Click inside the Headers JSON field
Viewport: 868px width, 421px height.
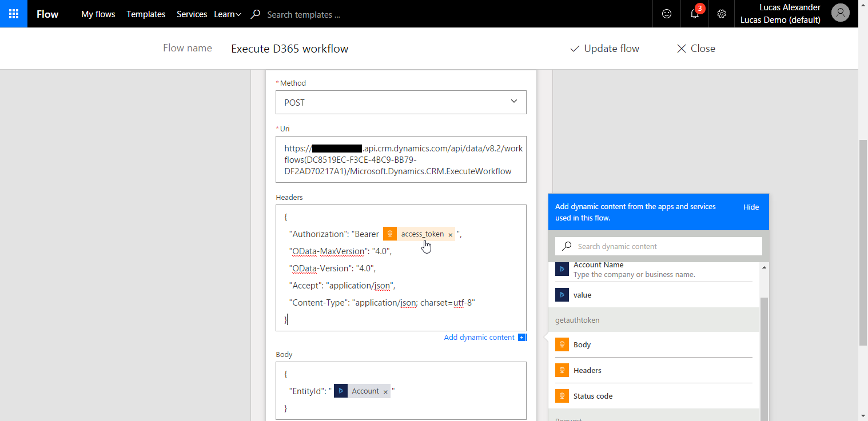(x=401, y=268)
